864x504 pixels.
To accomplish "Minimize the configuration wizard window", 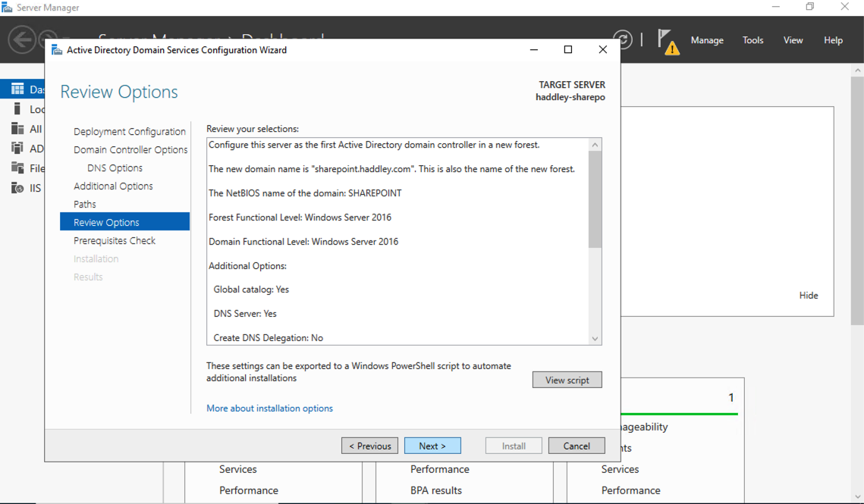I will tap(533, 49).
